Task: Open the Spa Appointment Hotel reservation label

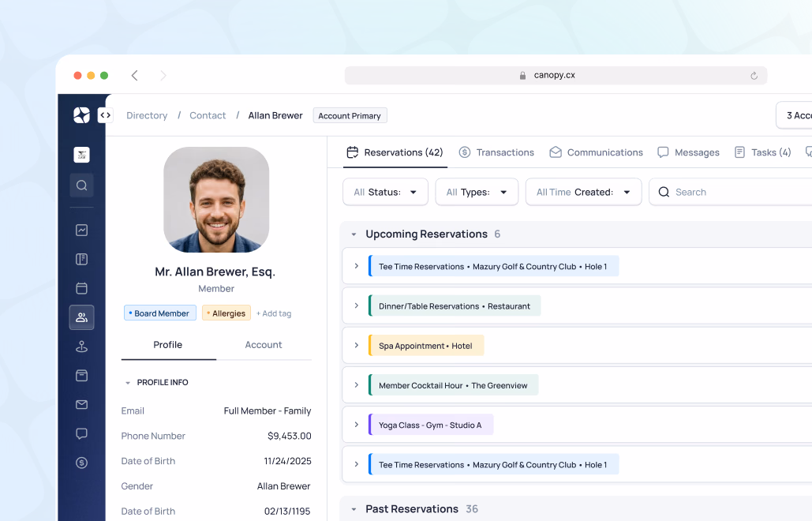Action: tap(425, 346)
